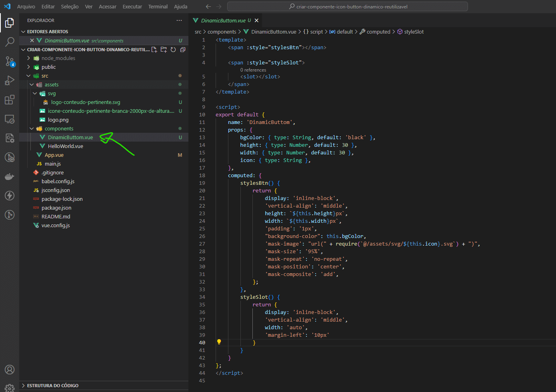Open App.vue in the file tree
The height and width of the screenshot is (392, 556).
coord(54,155)
